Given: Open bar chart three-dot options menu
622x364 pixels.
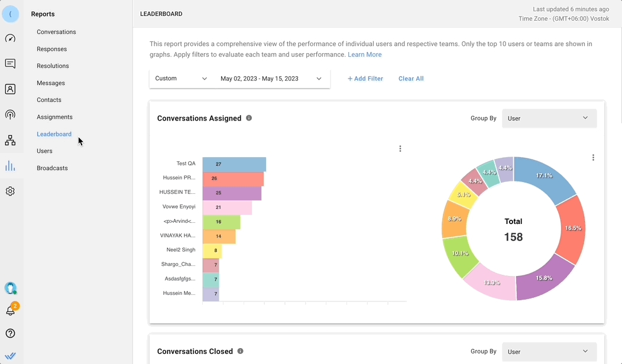Looking at the screenshot, I should click(x=400, y=149).
